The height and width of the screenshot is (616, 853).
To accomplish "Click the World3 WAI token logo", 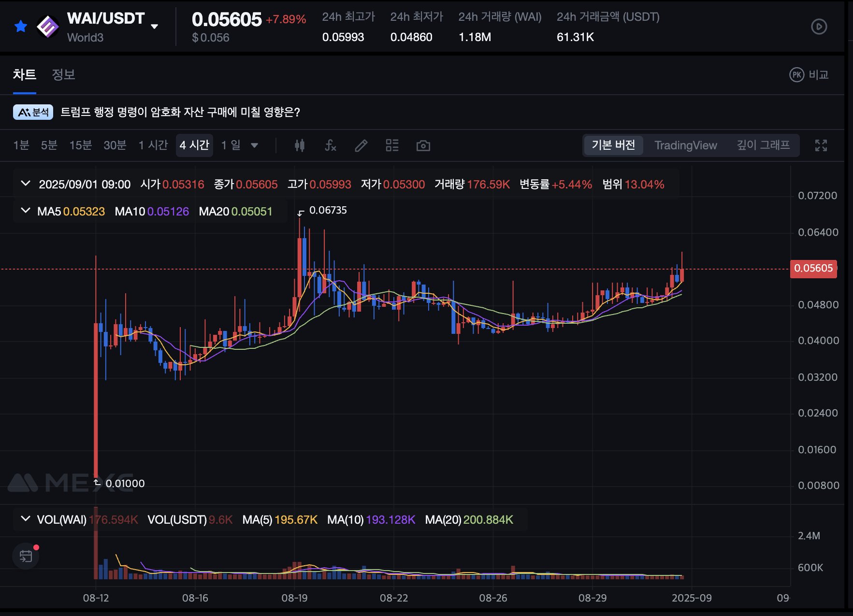I will click(x=48, y=27).
